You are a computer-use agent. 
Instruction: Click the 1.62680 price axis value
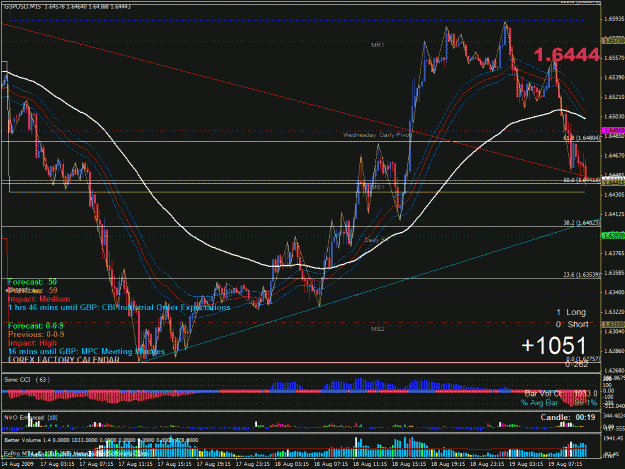[x=614, y=370]
